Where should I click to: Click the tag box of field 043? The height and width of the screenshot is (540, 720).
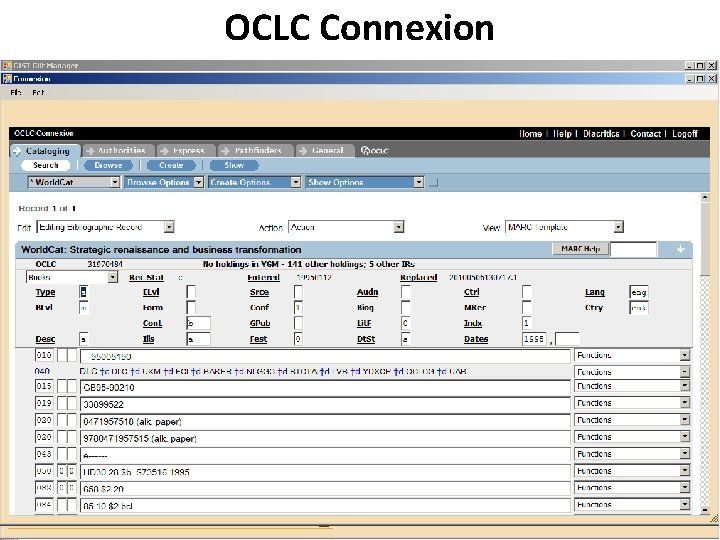[x=44, y=454]
